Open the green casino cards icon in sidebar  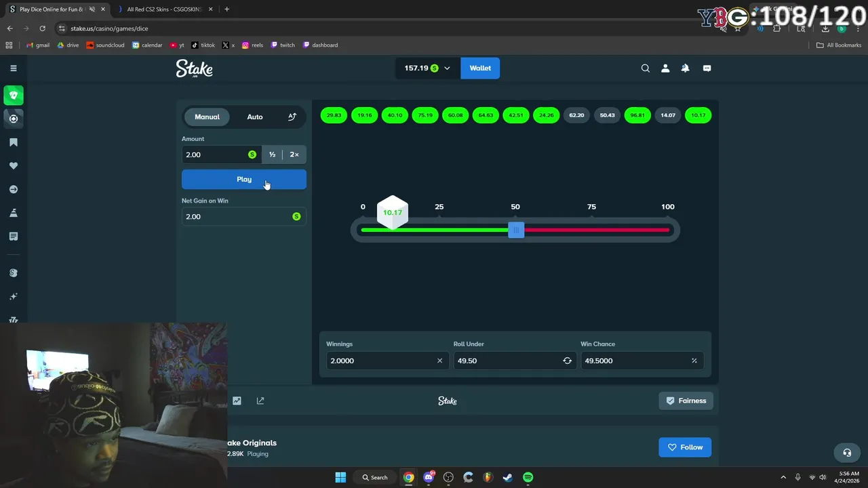(x=13, y=96)
